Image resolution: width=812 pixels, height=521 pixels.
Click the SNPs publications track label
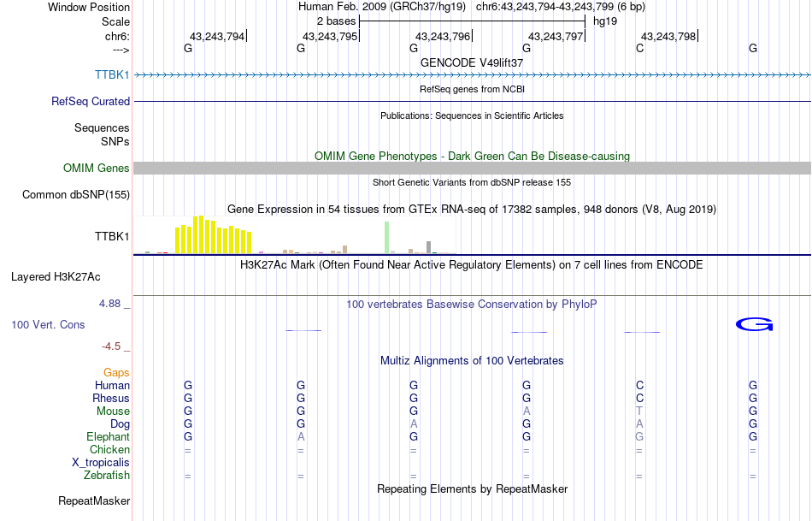point(115,141)
